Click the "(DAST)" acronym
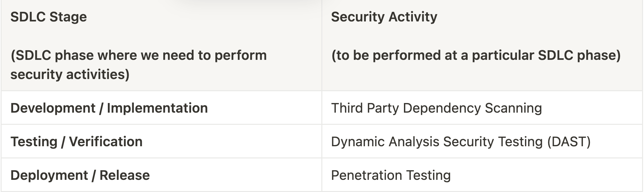The height and width of the screenshot is (192, 644). coord(569,142)
